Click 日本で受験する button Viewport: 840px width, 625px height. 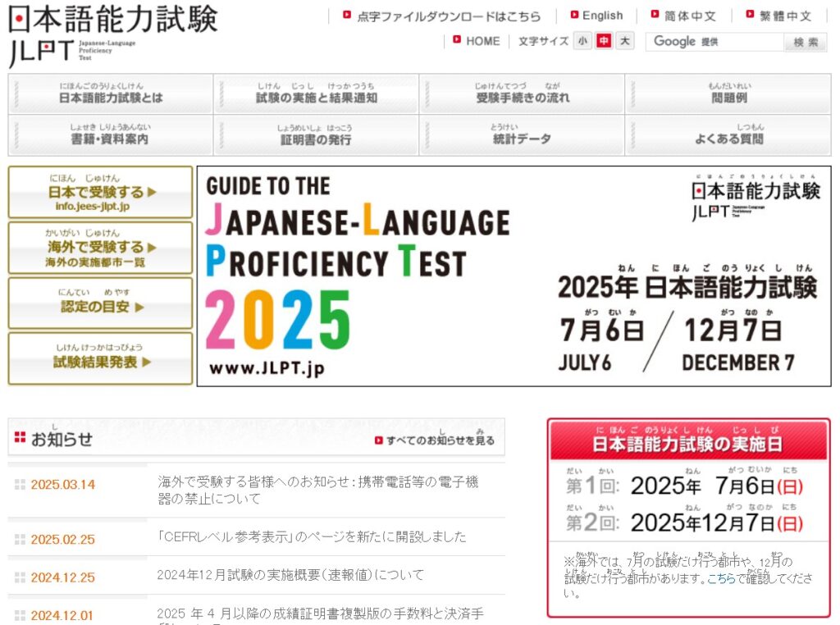pos(100,192)
